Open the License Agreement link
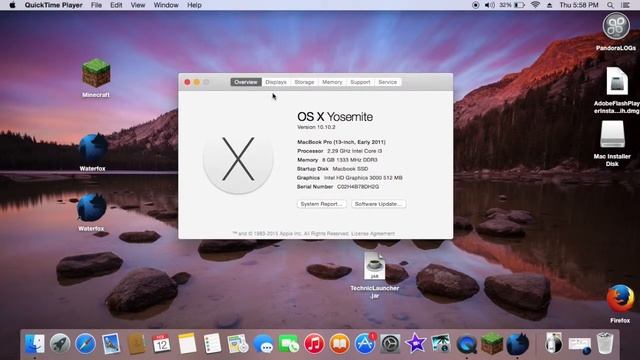 [x=373, y=234]
